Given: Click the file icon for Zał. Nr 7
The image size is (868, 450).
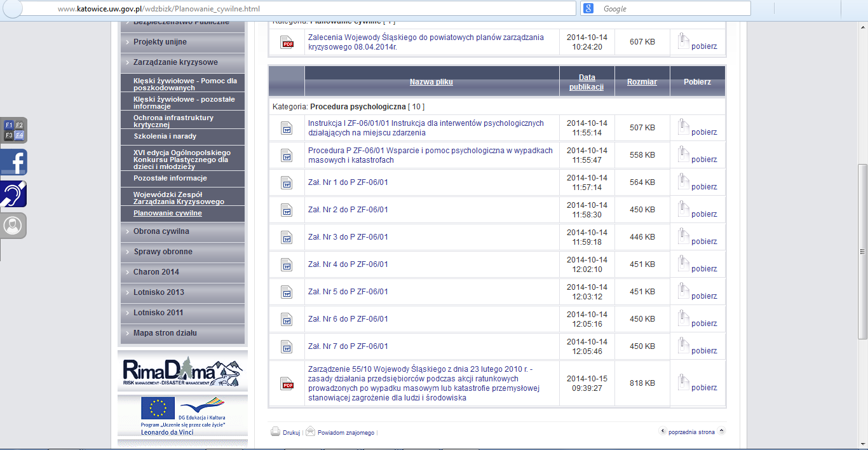Looking at the screenshot, I should [287, 347].
